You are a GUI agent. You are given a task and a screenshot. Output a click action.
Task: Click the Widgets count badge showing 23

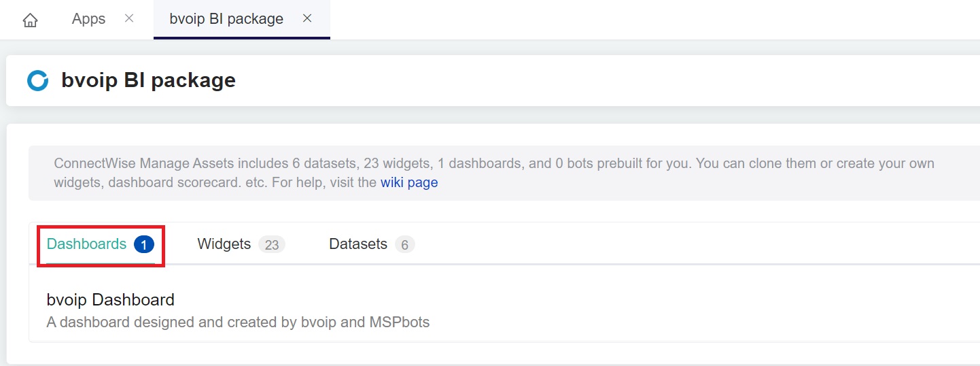(271, 244)
